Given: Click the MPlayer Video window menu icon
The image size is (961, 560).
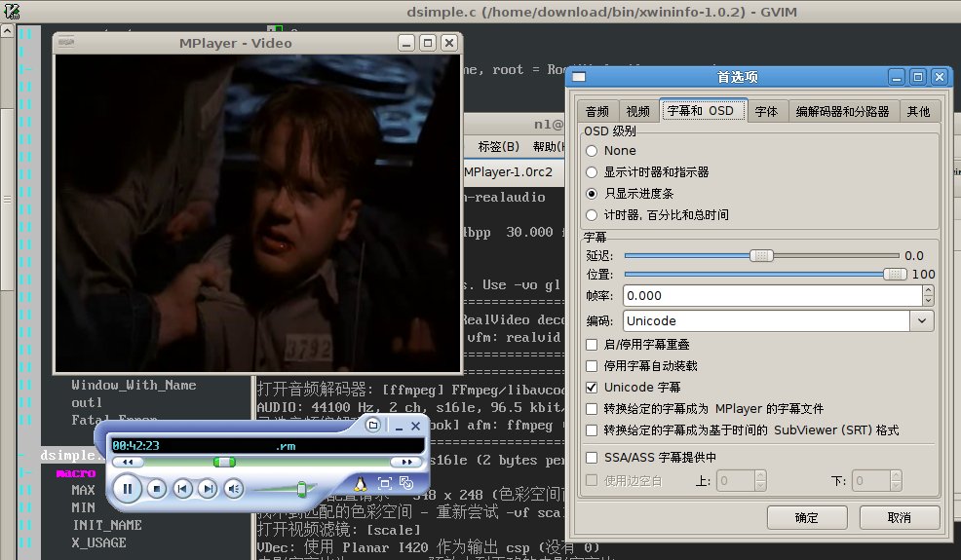Looking at the screenshot, I should (65, 42).
